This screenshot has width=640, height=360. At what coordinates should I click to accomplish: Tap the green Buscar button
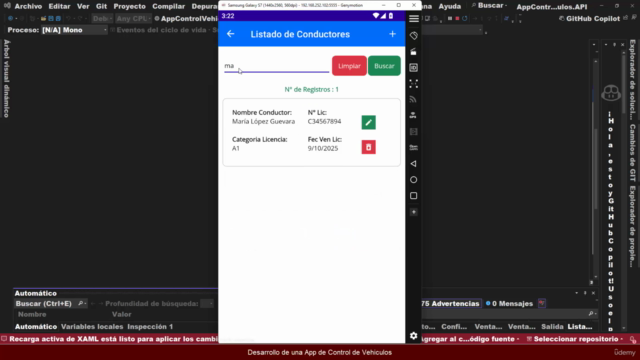384,66
